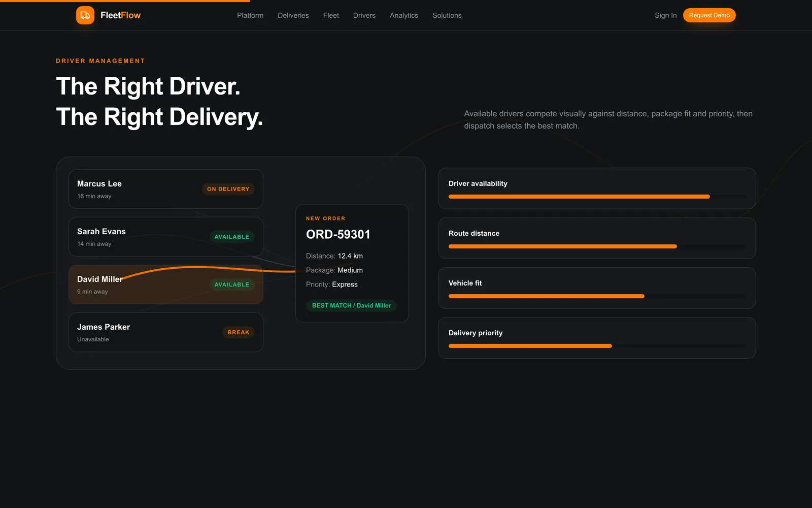
Task: Select the James Parker driver card
Action: pyautogui.click(x=166, y=332)
